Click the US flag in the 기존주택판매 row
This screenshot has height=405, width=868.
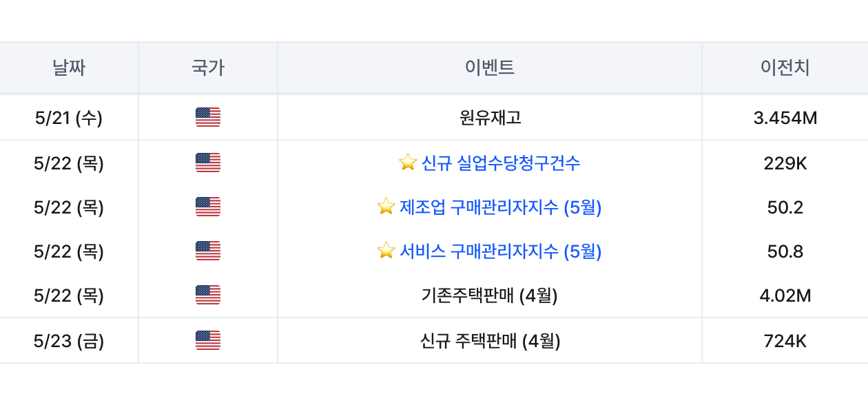pyautogui.click(x=208, y=295)
